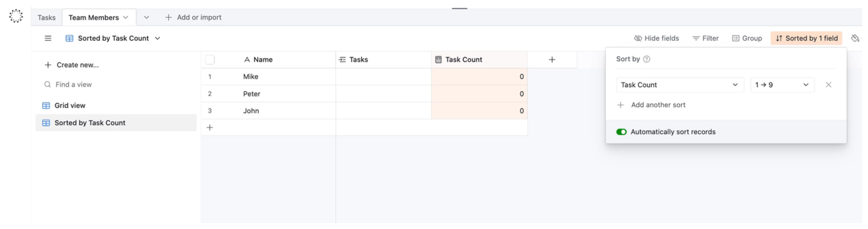The height and width of the screenshot is (229, 868).
Task: Click the grid view icon beside Sorted by Task Count
Action: 69,38
